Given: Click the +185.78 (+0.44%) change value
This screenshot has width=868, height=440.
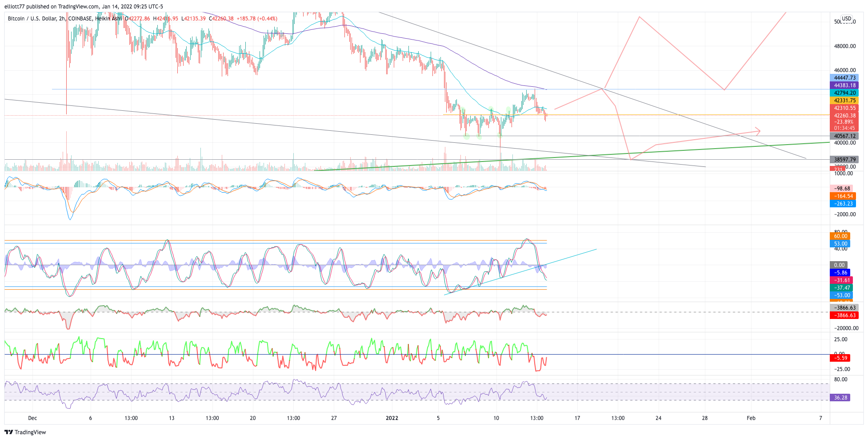Looking at the screenshot, I should tap(257, 19).
